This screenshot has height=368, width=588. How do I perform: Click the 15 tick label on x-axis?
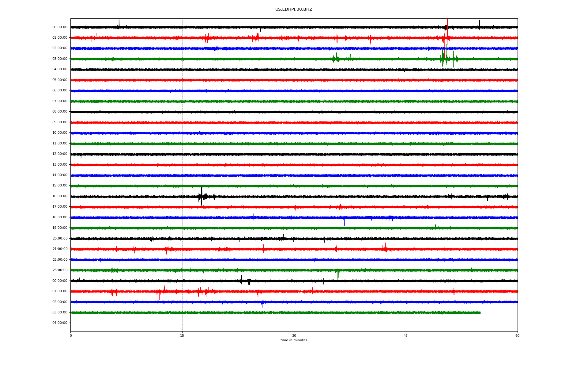pos(182,335)
